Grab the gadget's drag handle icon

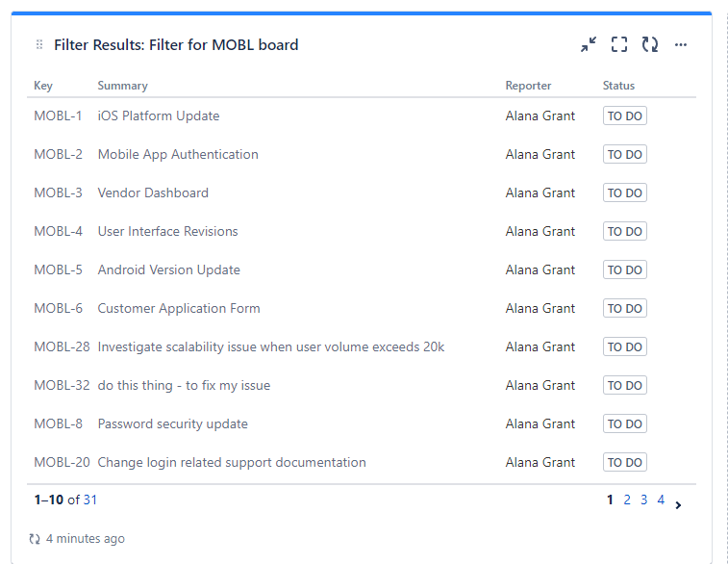click(39, 44)
